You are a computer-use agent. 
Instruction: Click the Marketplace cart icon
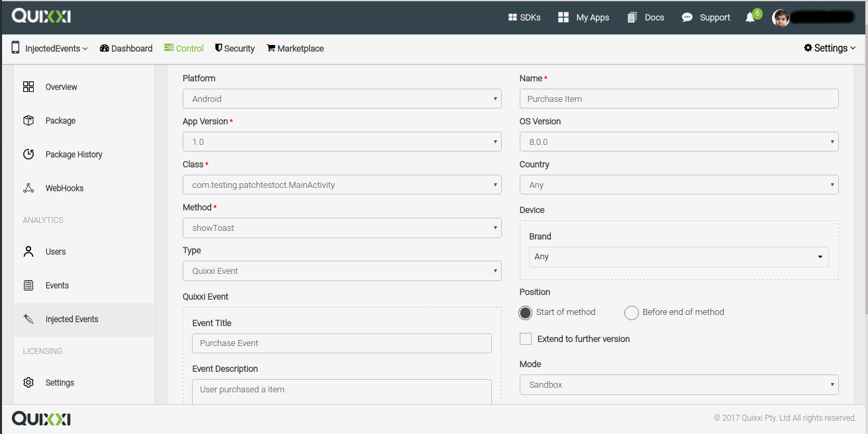click(271, 48)
